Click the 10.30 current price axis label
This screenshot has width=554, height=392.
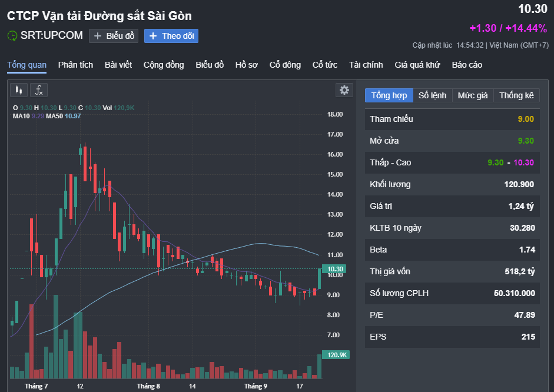coord(334,269)
